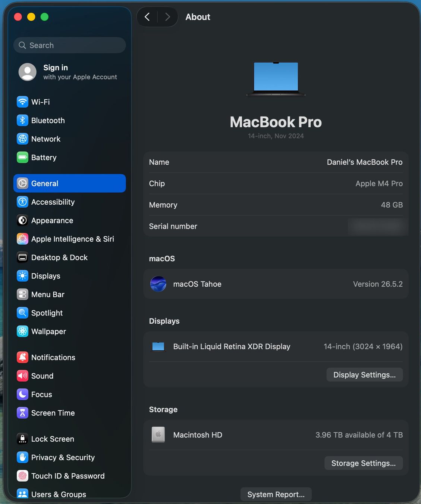Click the 'Version 26.5.2' text

(x=378, y=284)
